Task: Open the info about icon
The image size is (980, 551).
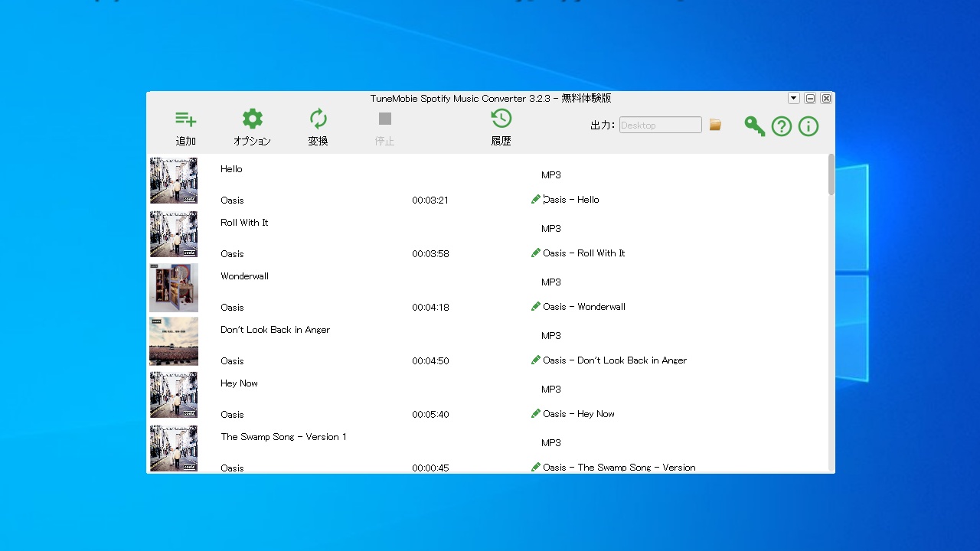Action: [x=808, y=126]
